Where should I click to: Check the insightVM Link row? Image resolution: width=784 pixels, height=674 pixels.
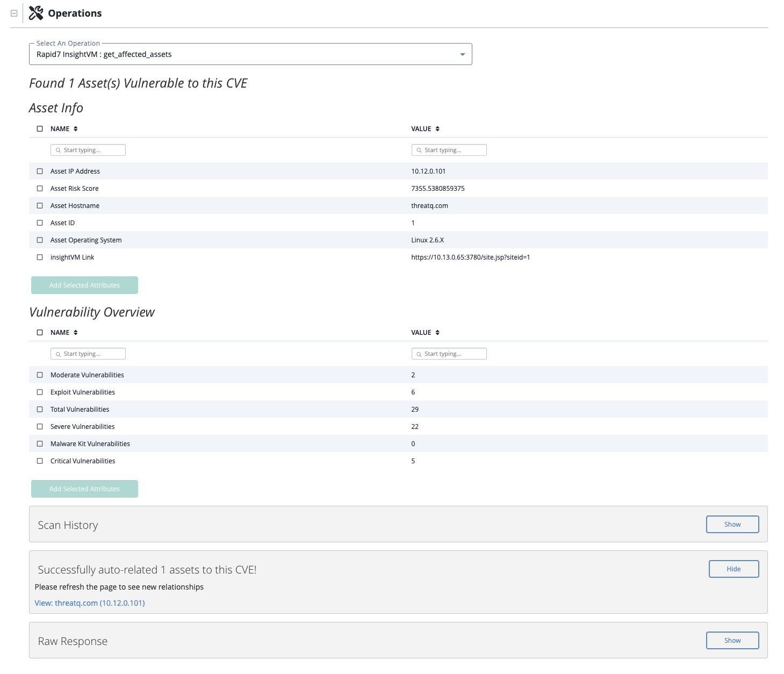40,257
